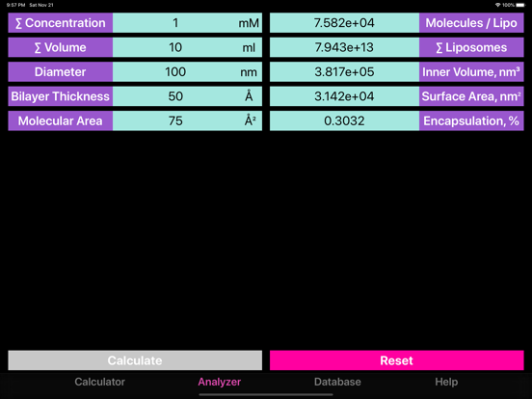Select the Molecular Area label
532x399 pixels.
61,120
